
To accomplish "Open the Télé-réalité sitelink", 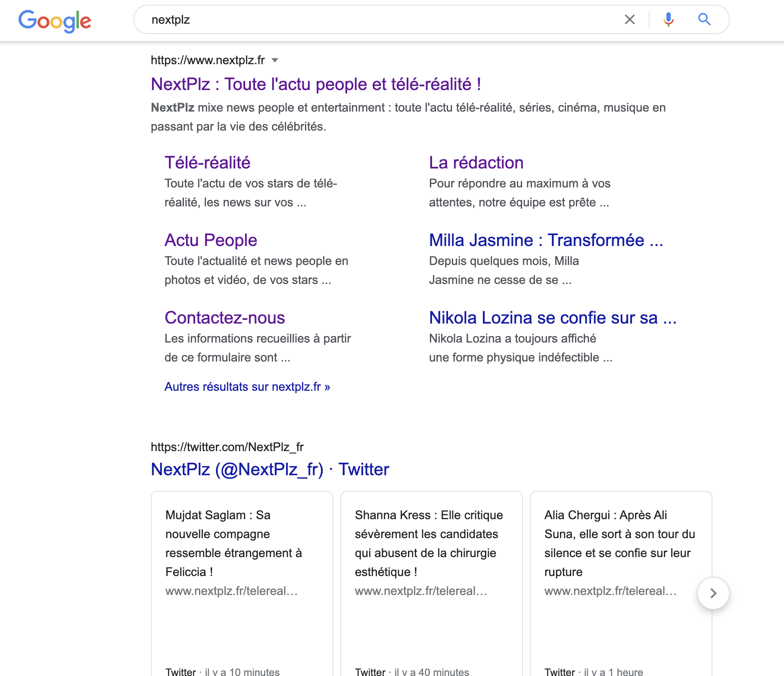I will pos(207,163).
